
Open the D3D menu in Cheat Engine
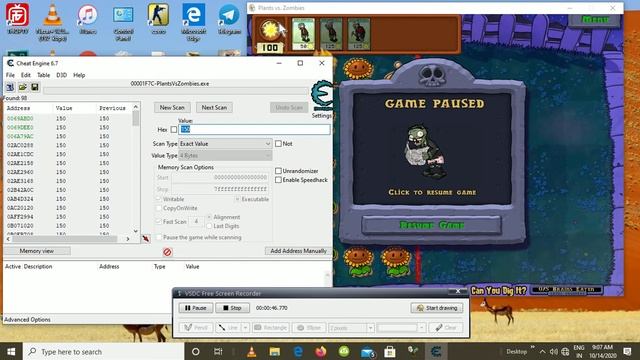pos(62,75)
